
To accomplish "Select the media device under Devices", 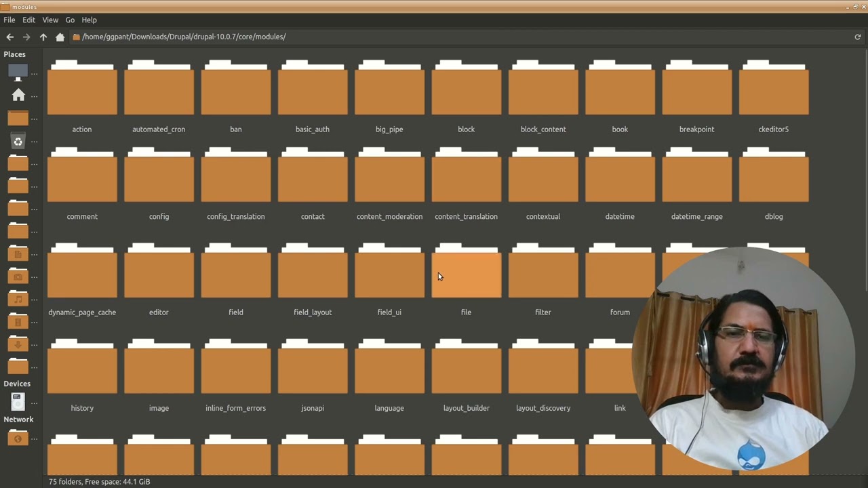I will pos(18,402).
